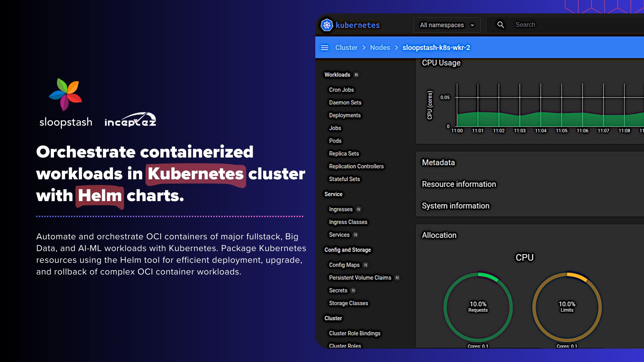Open Ingresses in the sidebar

341,209
